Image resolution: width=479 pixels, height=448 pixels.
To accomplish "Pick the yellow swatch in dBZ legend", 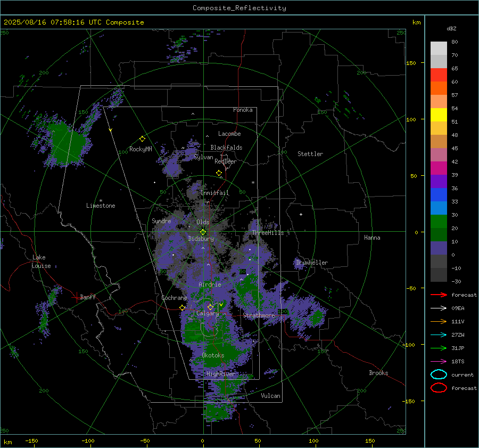I will [439, 115].
